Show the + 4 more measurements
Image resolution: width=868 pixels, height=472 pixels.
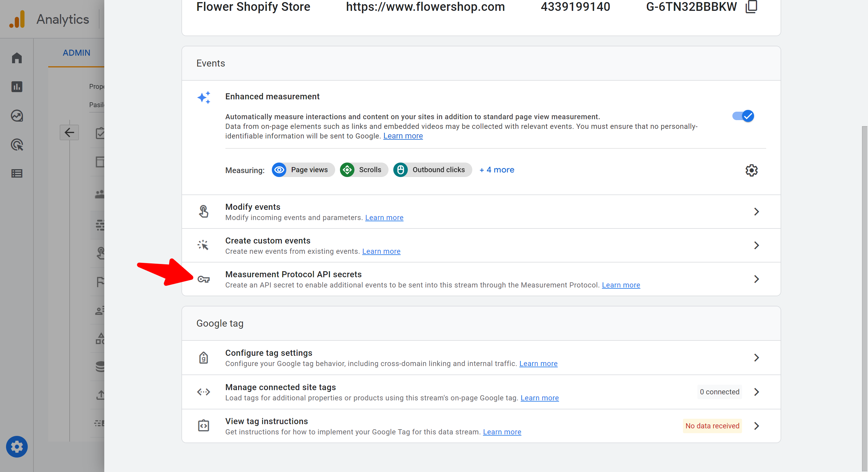[497, 170]
